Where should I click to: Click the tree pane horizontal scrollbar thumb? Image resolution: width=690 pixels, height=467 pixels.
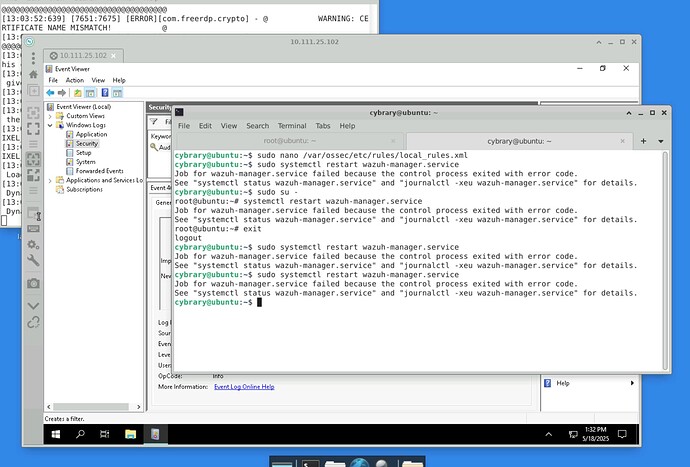pos(91,407)
